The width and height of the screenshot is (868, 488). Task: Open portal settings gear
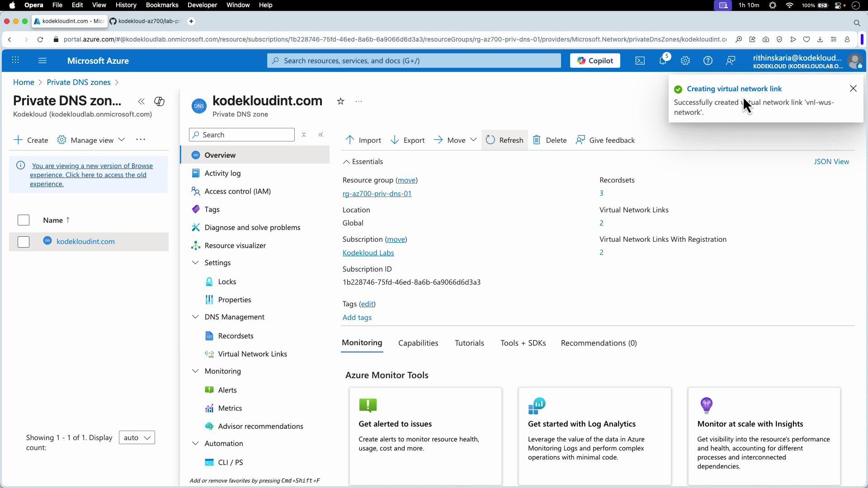click(x=685, y=61)
